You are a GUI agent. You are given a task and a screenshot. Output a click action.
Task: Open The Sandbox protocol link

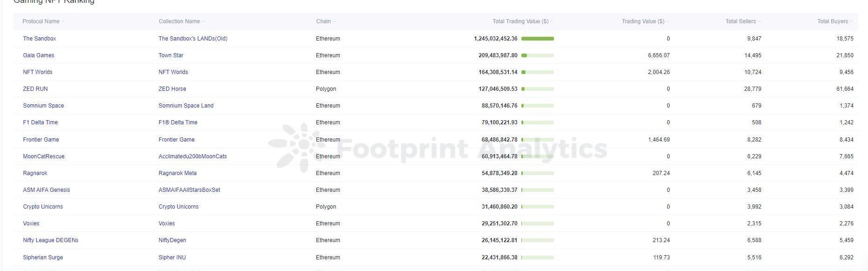pos(40,39)
